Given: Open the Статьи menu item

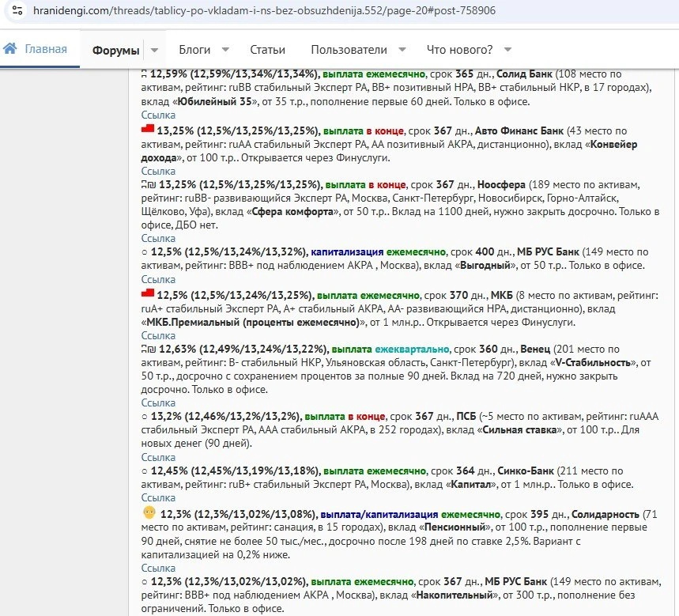Looking at the screenshot, I should (268, 50).
